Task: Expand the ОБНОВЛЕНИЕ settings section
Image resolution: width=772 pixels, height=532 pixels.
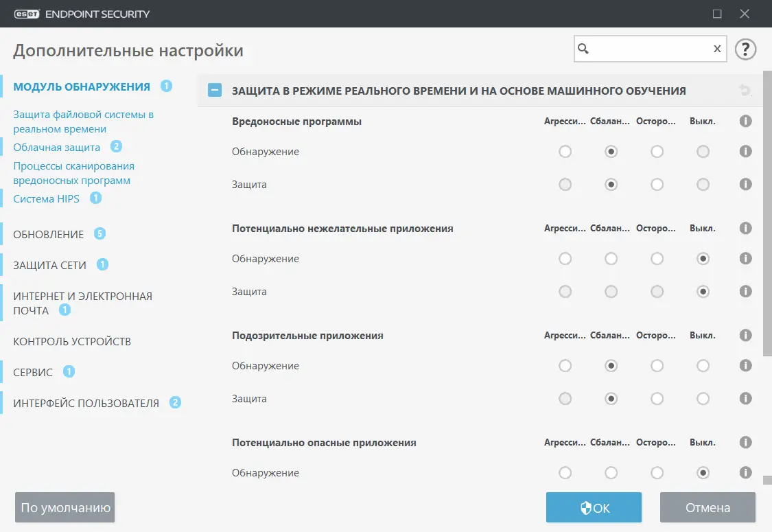Action: click(48, 233)
